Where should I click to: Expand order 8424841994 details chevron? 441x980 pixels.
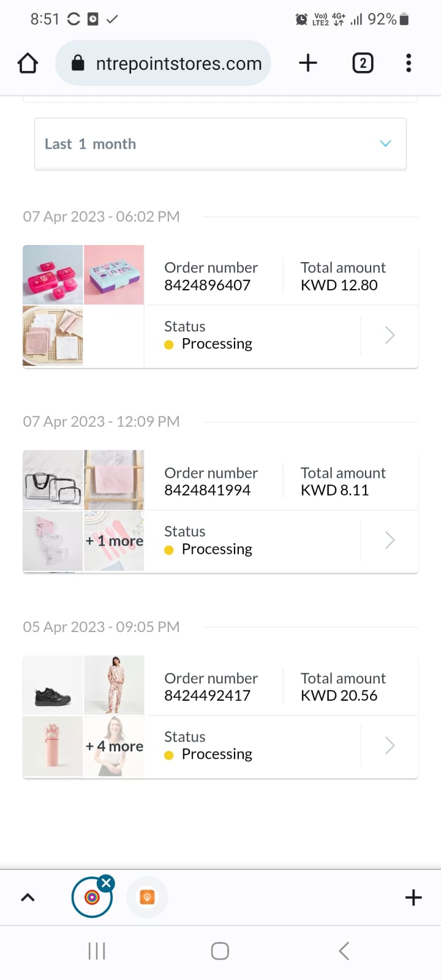[390, 540]
